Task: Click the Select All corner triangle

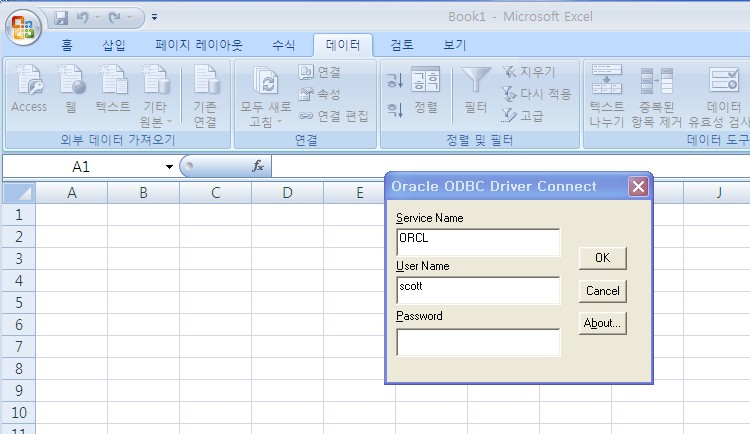Action: [19, 193]
